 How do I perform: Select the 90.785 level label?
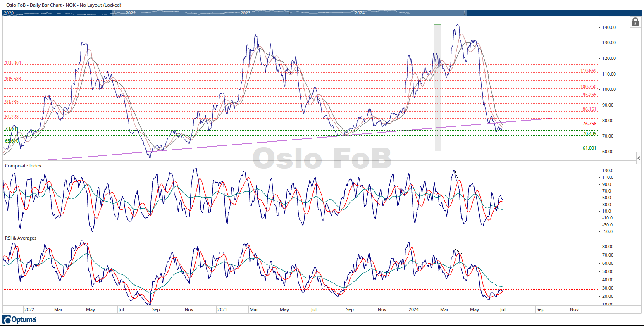12,102
